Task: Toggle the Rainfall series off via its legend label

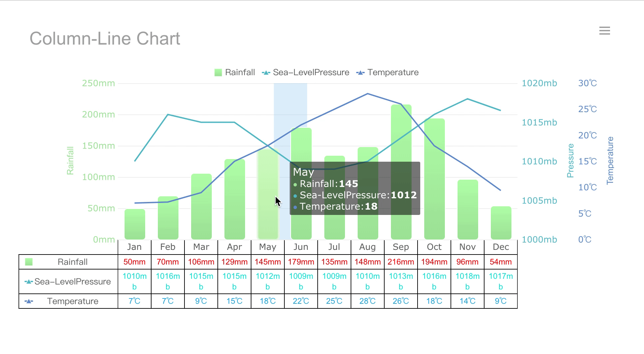Action: pyautogui.click(x=240, y=72)
